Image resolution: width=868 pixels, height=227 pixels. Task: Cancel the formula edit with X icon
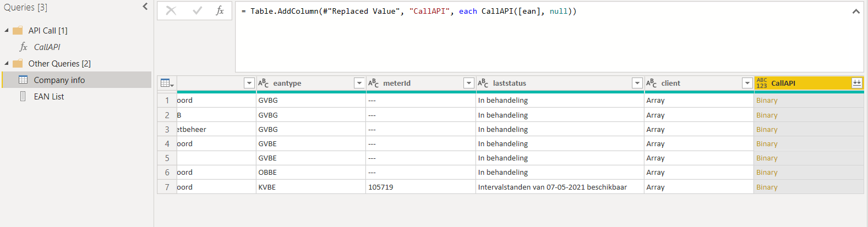pos(171,10)
